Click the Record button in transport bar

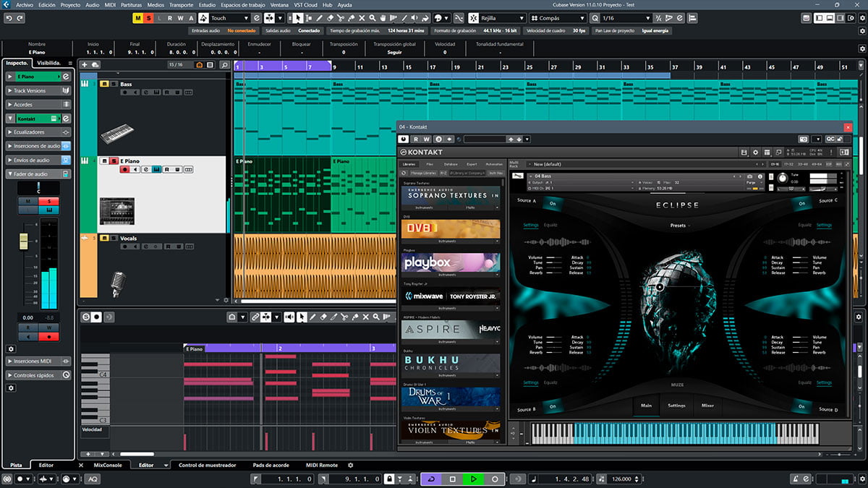(x=495, y=479)
